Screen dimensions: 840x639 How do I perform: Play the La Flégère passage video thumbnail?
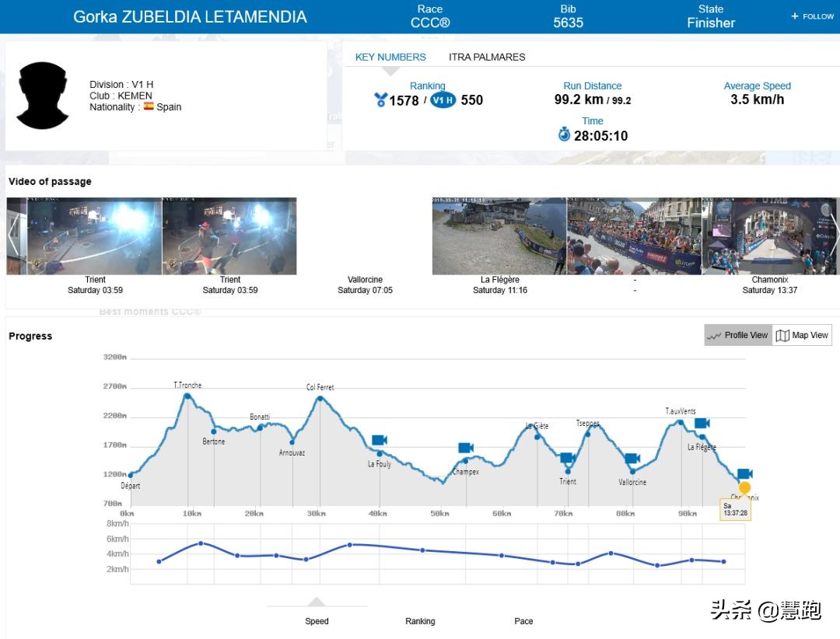point(499,236)
